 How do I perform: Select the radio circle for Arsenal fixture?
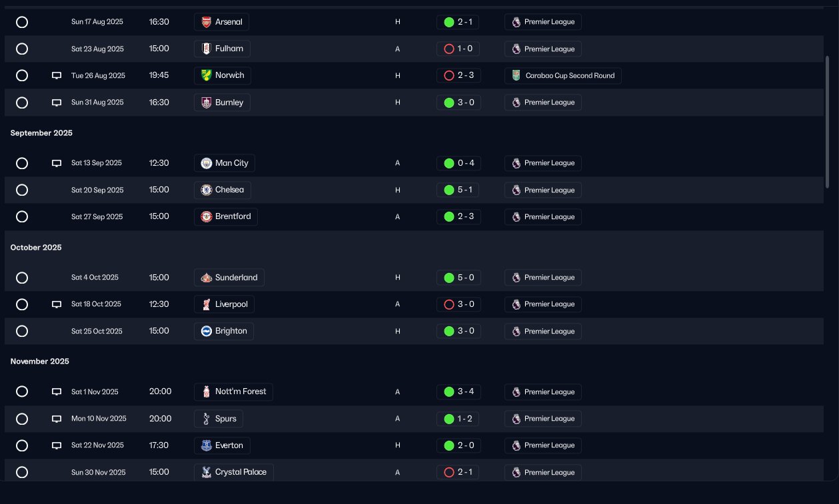[x=22, y=22]
